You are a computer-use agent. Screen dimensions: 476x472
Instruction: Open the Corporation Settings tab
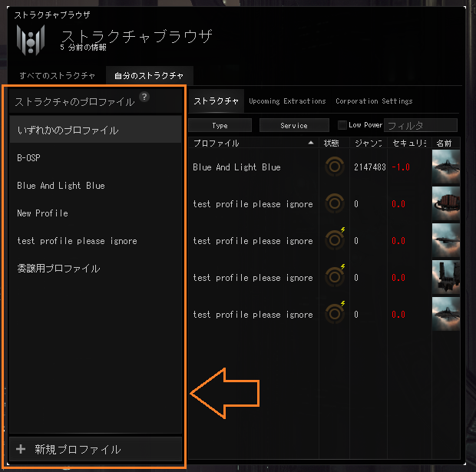(374, 101)
